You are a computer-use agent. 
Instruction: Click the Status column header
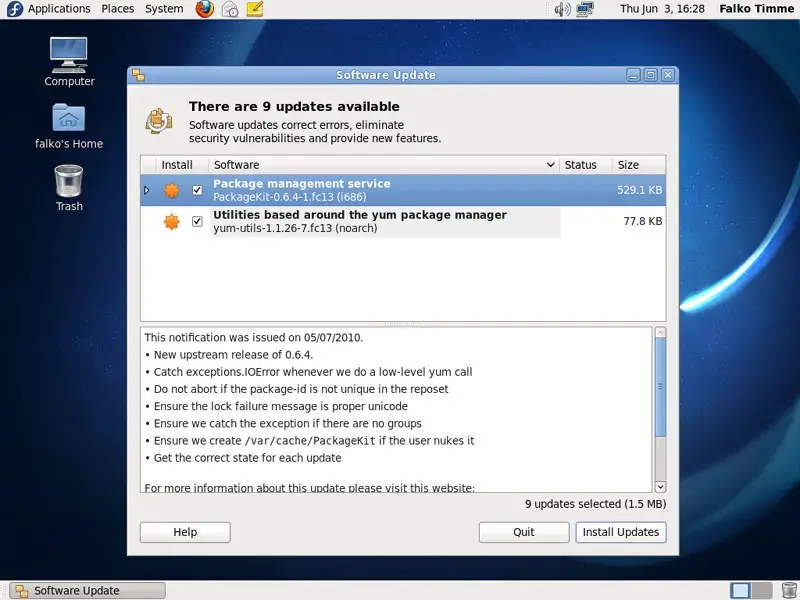click(586, 165)
